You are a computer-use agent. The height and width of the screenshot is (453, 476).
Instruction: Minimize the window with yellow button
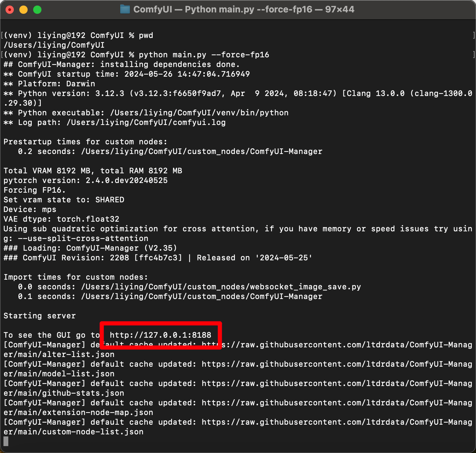(x=23, y=10)
